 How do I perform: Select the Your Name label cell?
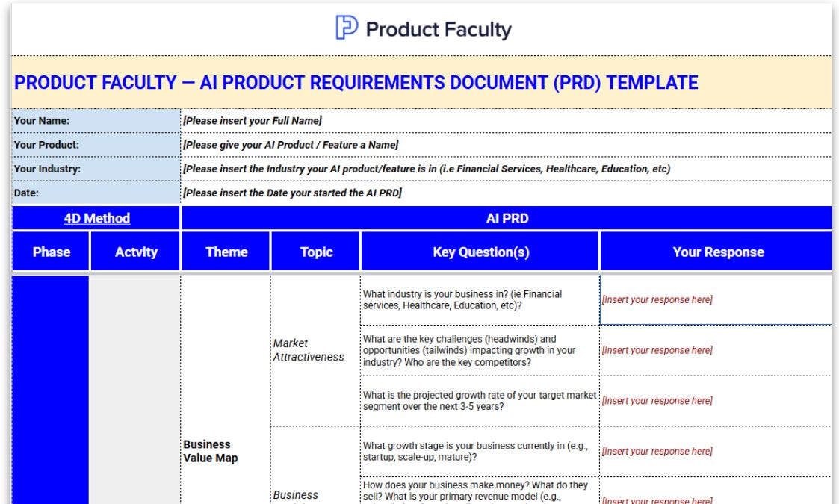[x=96, y=121]
